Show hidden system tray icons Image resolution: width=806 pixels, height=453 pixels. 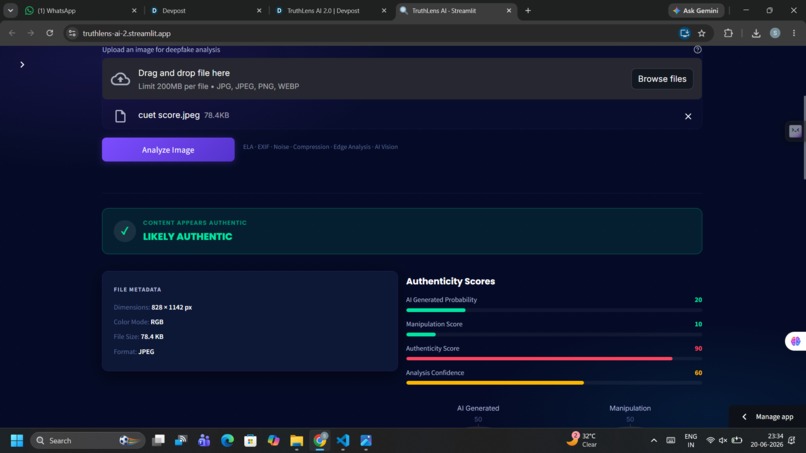tap(654, 441)
